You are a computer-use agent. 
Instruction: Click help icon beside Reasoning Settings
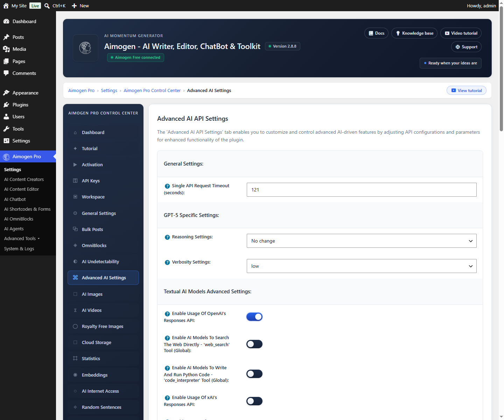(167, 237)
